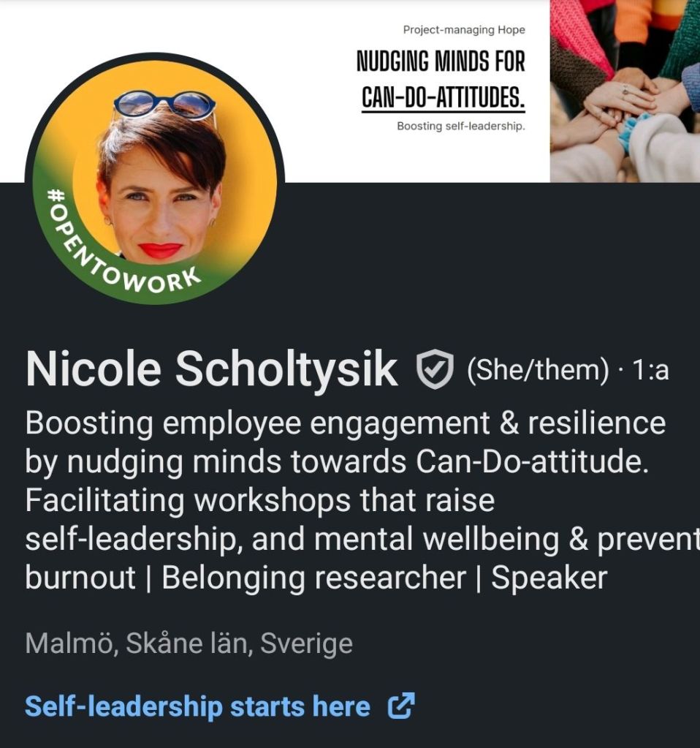Click the Speaker headline segment
The image size is (700, 748).
(x=549, y=578)
